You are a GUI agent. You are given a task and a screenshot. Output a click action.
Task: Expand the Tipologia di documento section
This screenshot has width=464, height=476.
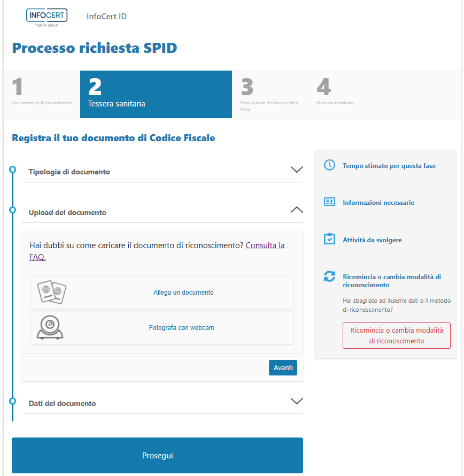coord(296,170)
